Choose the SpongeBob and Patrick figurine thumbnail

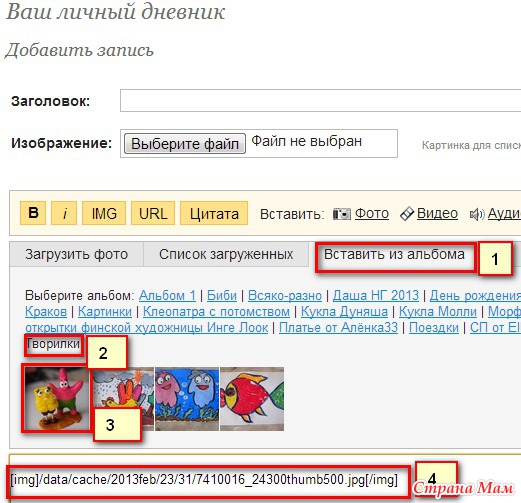57,399
